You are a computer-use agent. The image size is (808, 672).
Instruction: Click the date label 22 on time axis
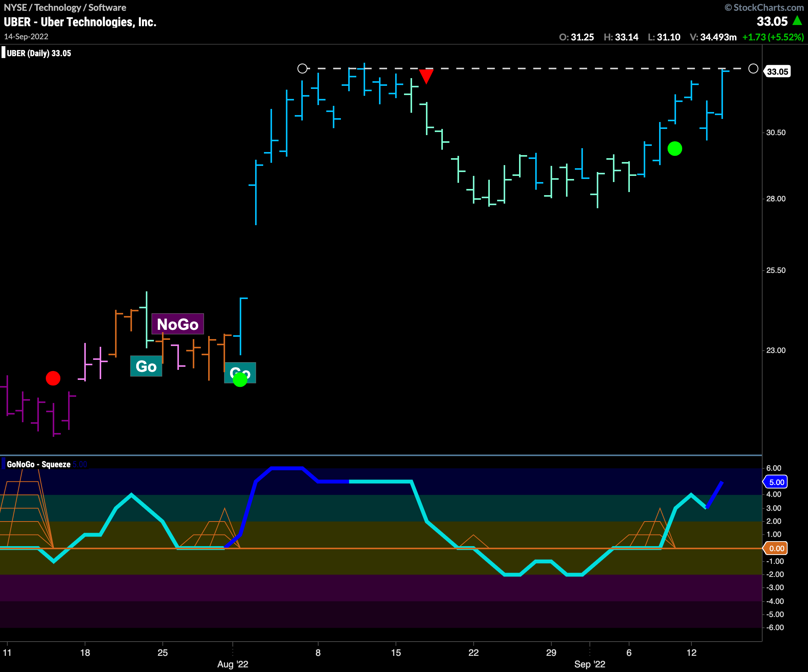click(x=474, y=652)
